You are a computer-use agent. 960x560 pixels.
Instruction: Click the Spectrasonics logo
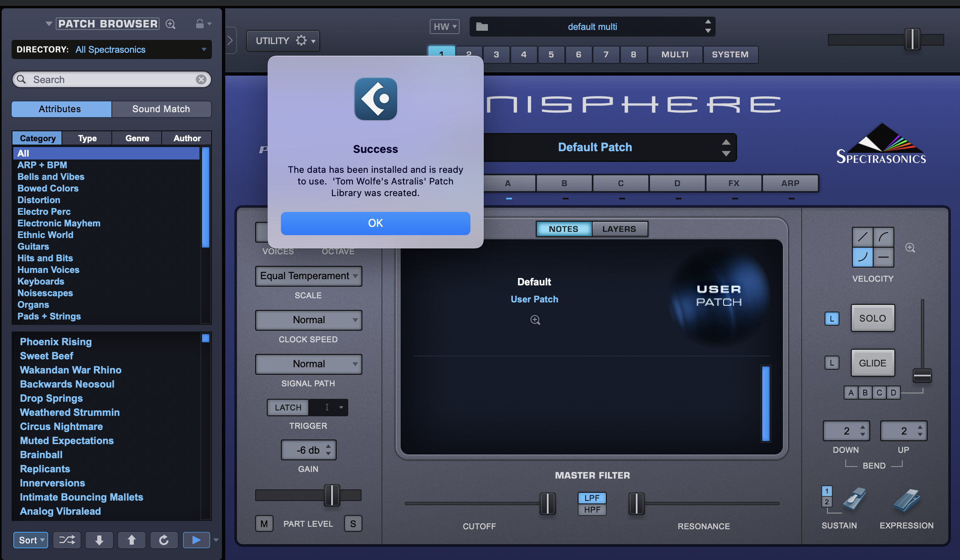[x=881, y=144]
